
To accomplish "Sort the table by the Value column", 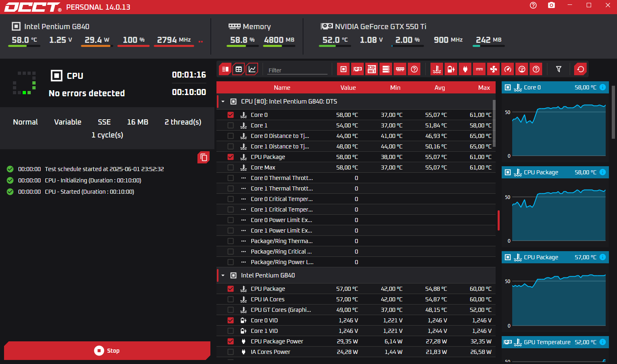I will click(348, 88).
